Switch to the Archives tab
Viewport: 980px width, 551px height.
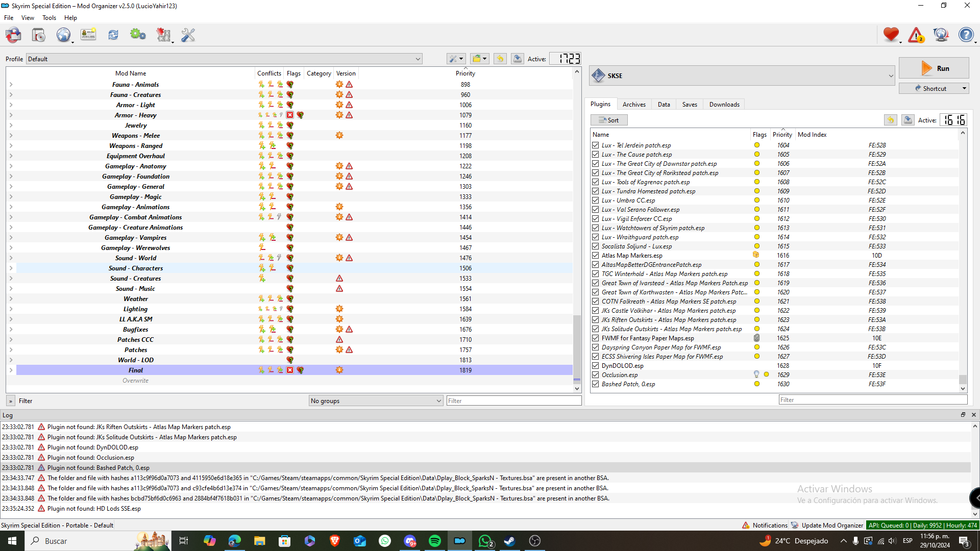tap(634, 104)
